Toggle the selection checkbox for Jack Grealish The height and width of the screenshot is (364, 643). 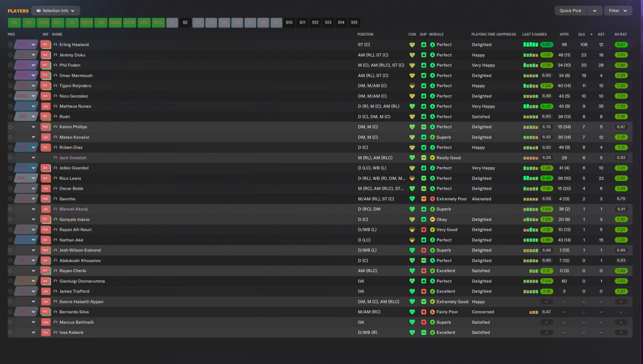point(11,158)
